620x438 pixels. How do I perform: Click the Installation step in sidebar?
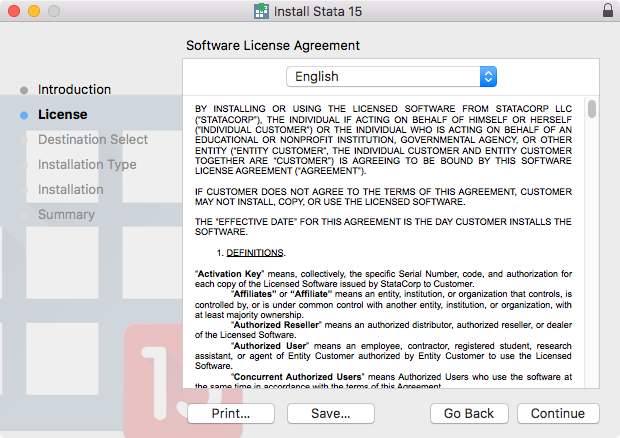coord(70,190)
